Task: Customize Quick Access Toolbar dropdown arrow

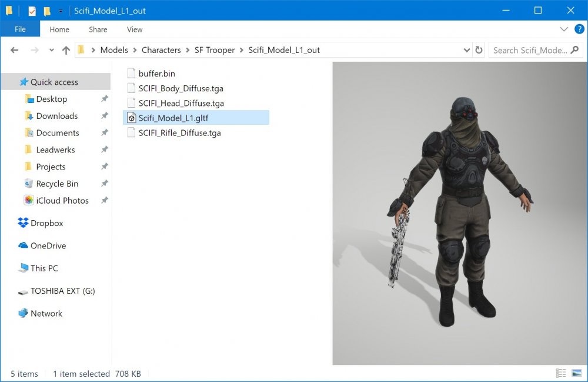Action: pos(61,11)
